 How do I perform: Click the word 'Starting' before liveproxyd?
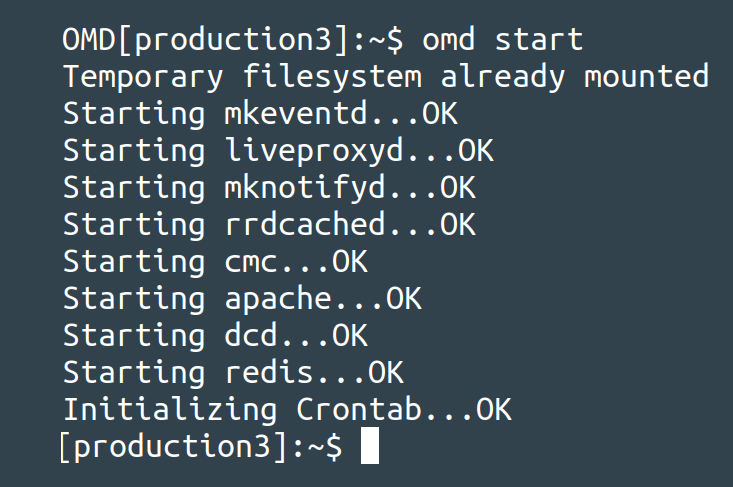coord(134,151)
